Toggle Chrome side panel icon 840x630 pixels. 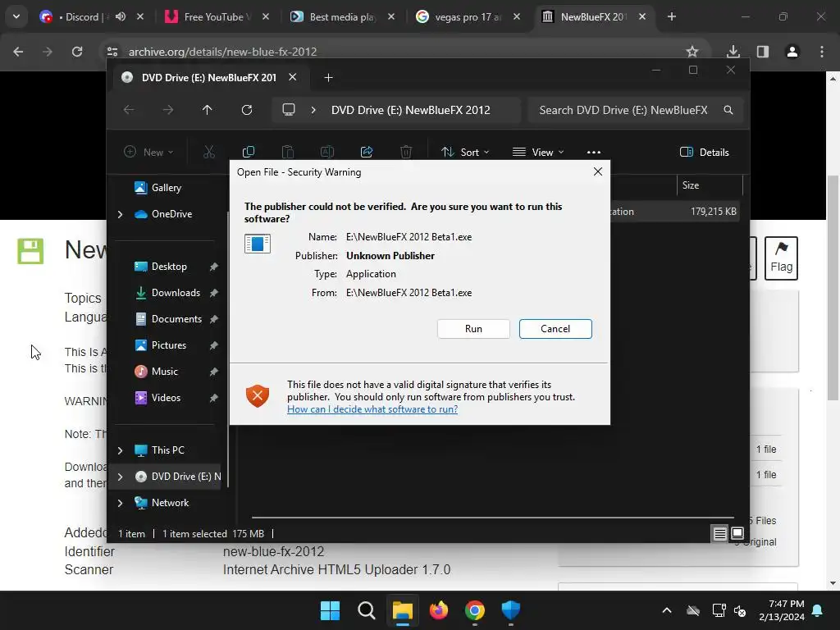pyautogui.click(x=763, y=52)
